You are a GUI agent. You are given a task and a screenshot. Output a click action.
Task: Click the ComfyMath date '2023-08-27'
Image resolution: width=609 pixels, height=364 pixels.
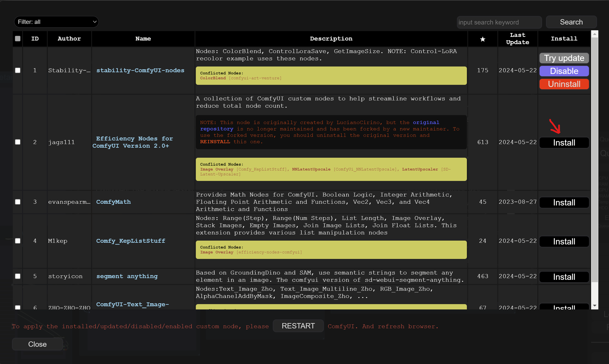coord(518,202)
